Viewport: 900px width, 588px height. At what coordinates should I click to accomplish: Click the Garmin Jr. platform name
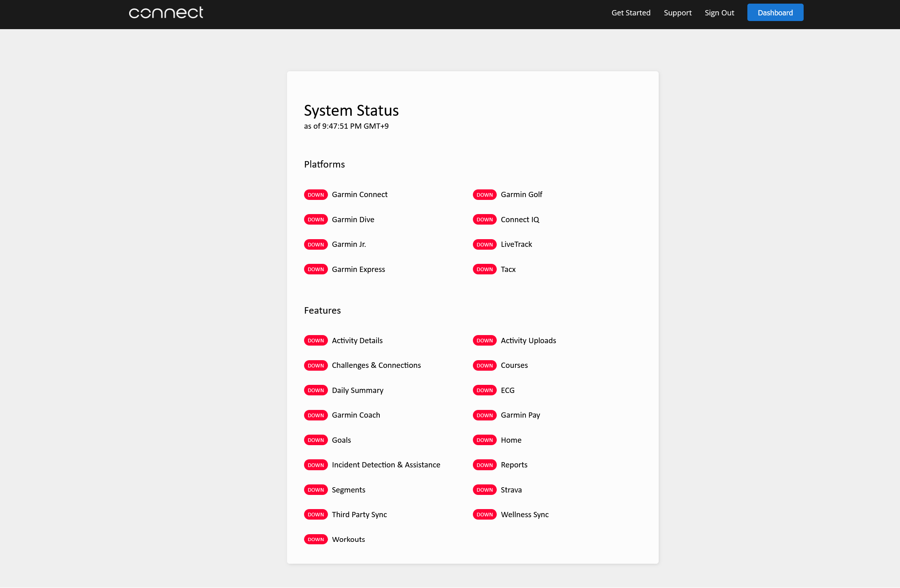click(x=349, y=244)
